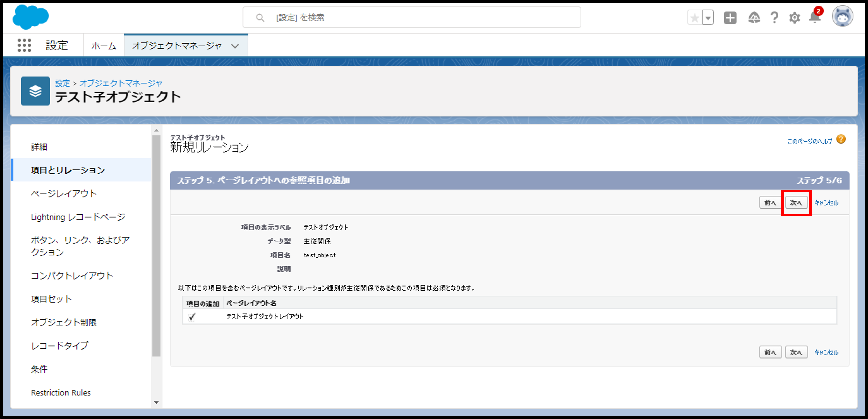Switch to the ホーム tab
Image resolution: width=868 pixels, height=419 pixels.
104,46
